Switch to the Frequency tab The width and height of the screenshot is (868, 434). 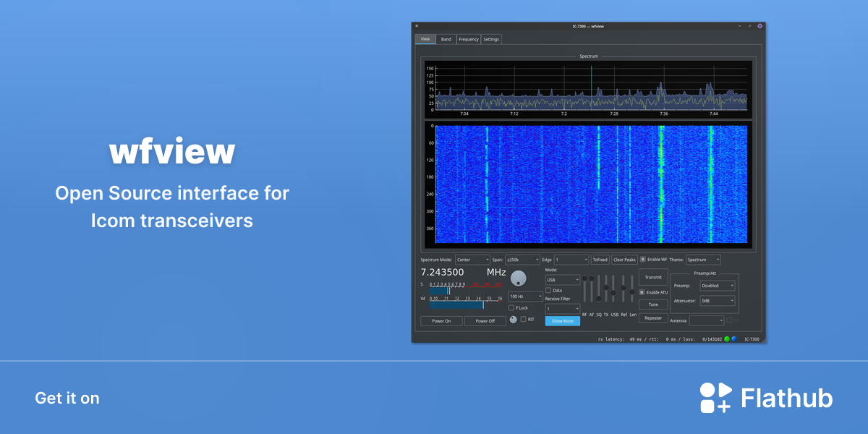point(469,39)
